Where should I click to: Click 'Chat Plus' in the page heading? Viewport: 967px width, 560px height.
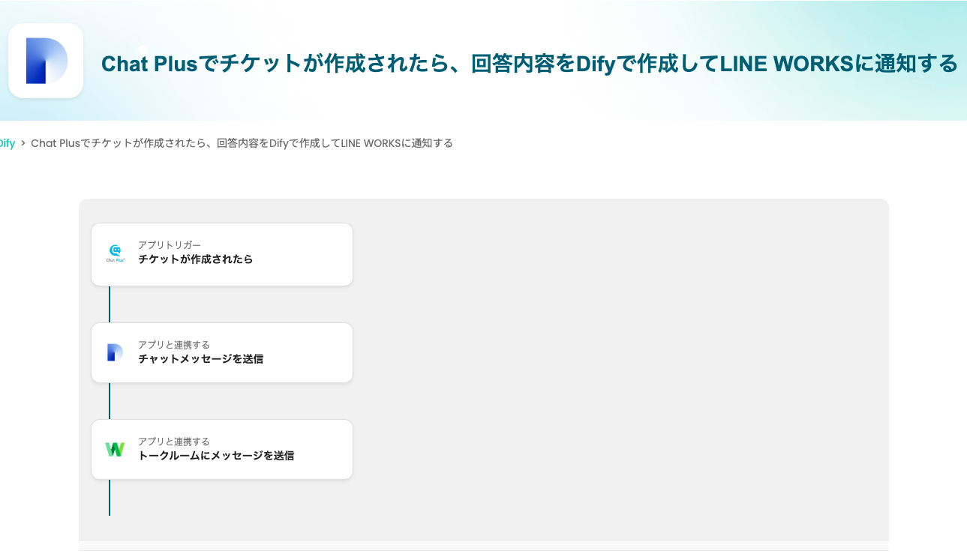[x=149, y=64]
